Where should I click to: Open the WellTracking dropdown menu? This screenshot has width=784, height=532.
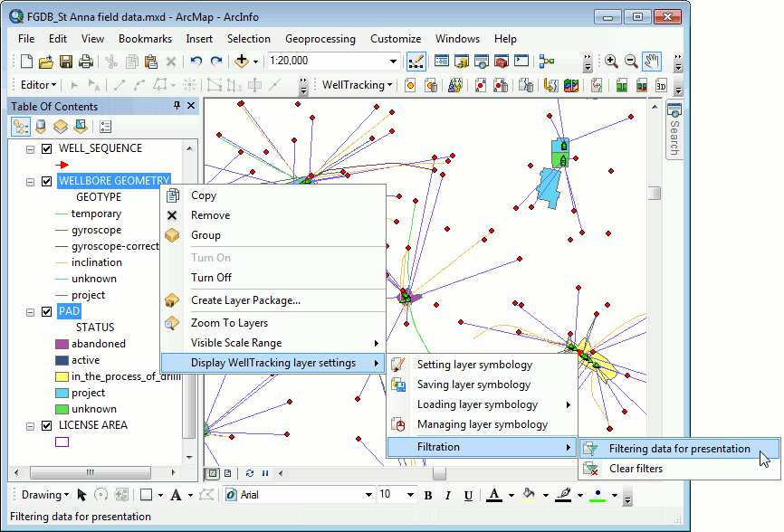click(357, 85)
